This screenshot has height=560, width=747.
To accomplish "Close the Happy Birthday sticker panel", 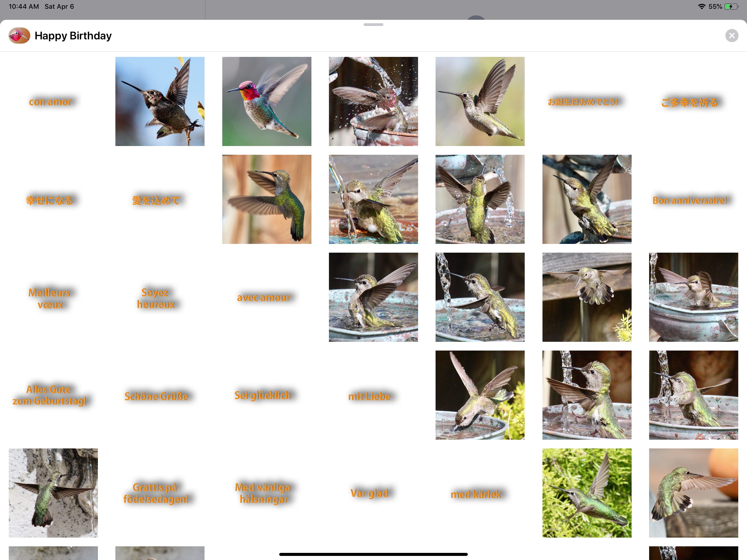I will click(x=731, y=36).
